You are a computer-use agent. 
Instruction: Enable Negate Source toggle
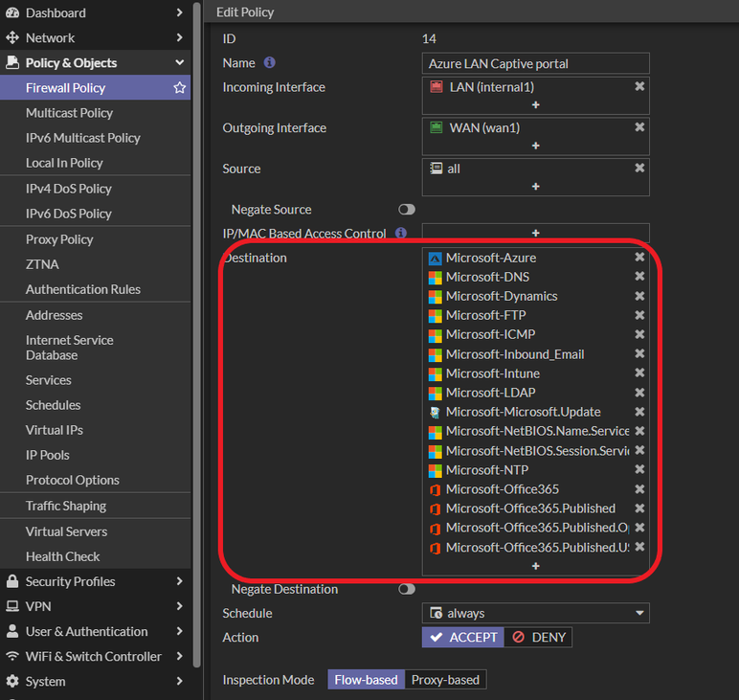pyautogui.click(x=407, y=210)
